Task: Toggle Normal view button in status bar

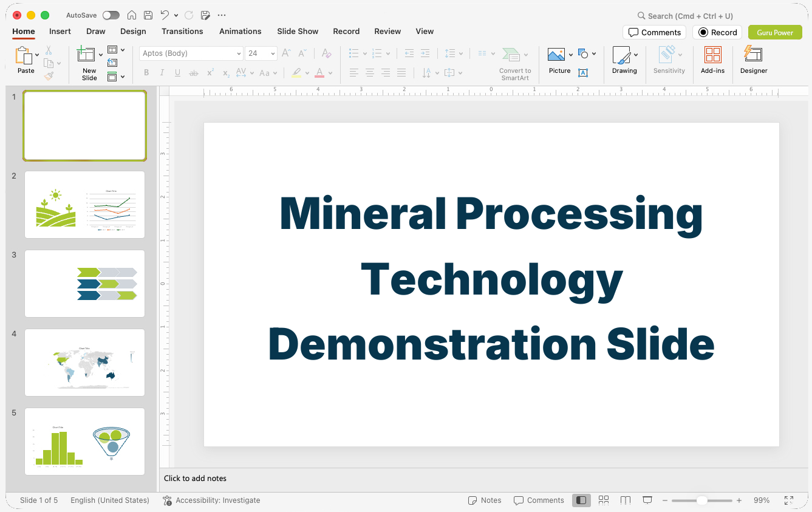Action: point(582,500)
